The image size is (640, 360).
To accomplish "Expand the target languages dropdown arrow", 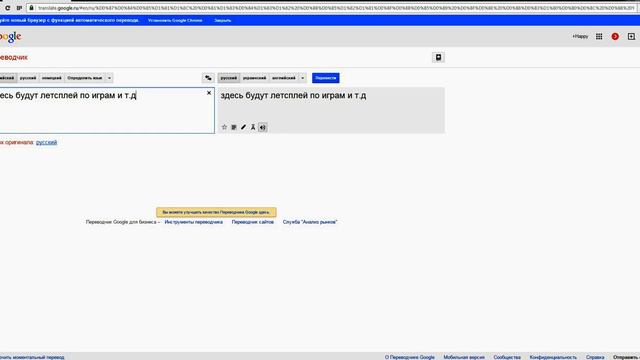I will pos(302,78).
